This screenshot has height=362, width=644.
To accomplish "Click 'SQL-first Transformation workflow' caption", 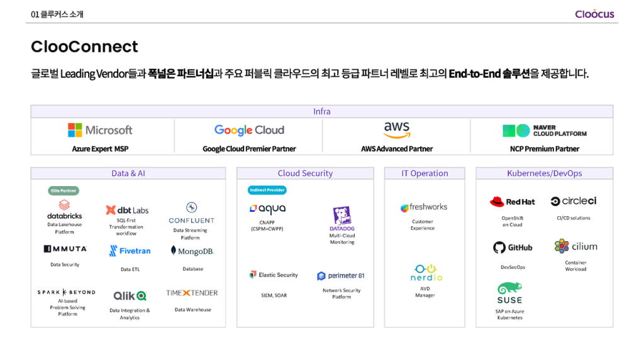I will [x=126, y=227].
